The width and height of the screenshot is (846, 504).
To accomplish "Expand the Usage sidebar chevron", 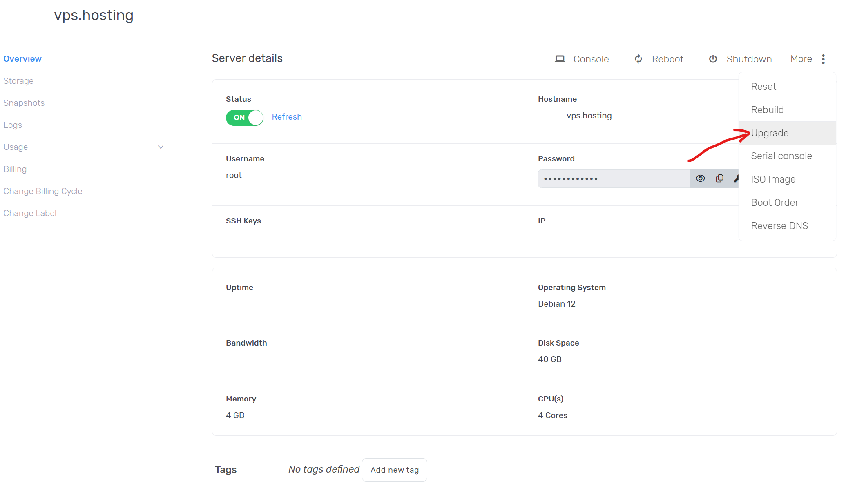I will pyautogui.click(x=161, y=147).
